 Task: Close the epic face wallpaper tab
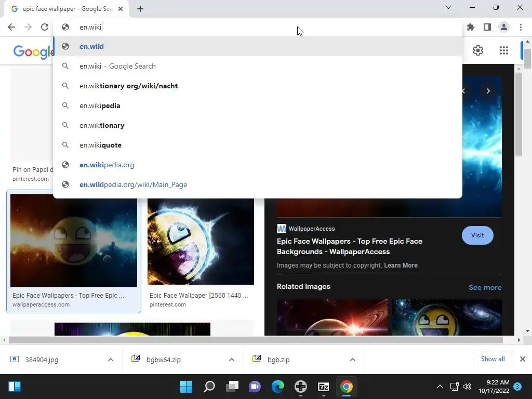pos(121,9)
